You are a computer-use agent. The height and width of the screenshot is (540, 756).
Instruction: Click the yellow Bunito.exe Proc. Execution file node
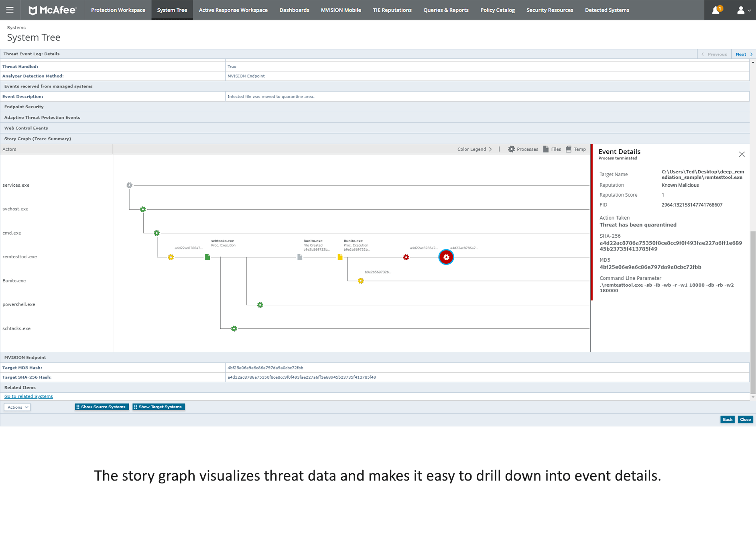340,257
